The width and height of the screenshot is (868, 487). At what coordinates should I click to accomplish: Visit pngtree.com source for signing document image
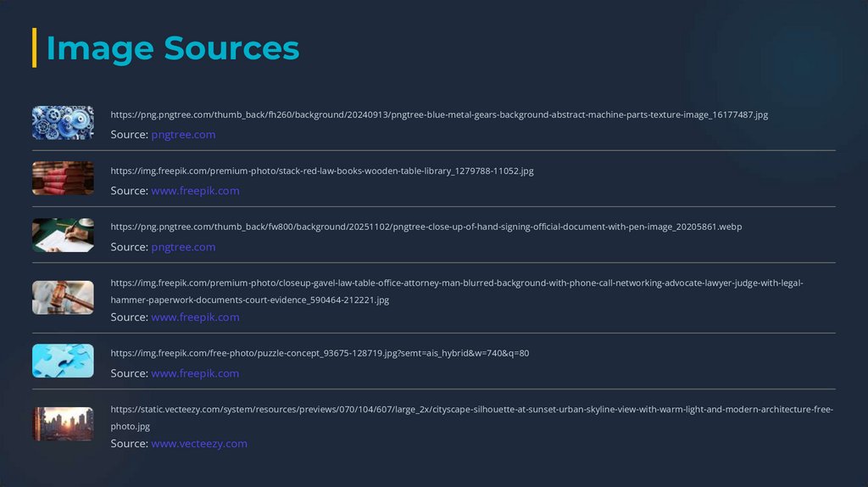click(183, 247)
